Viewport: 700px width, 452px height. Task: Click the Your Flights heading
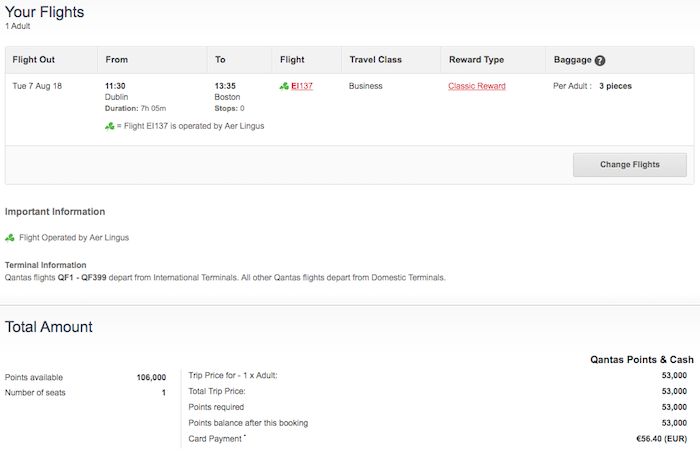click(x=44, y=12)
